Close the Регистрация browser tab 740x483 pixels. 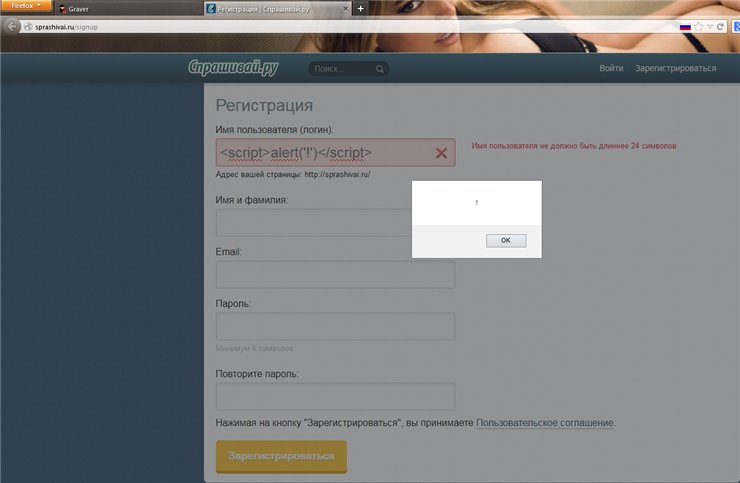[345, 8]
